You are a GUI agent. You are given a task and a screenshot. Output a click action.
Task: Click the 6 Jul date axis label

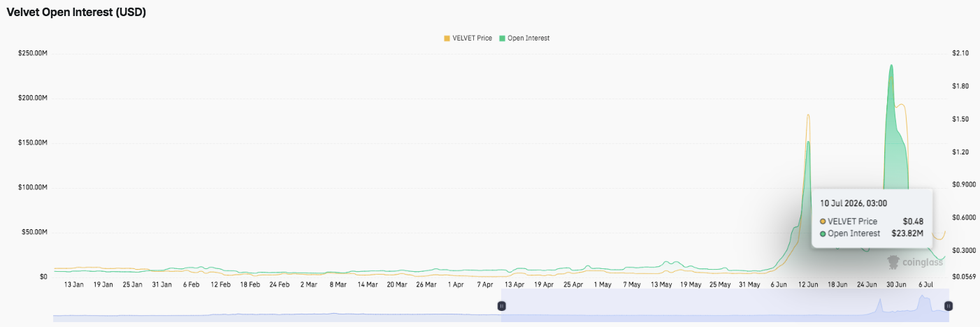[x=925, y=284]
